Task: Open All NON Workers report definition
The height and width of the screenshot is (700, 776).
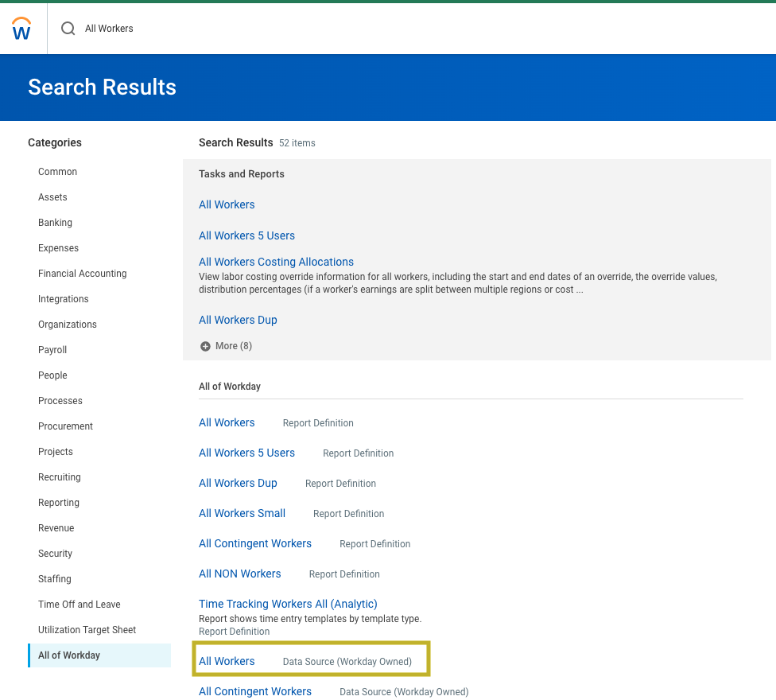Action: [239, 574]
